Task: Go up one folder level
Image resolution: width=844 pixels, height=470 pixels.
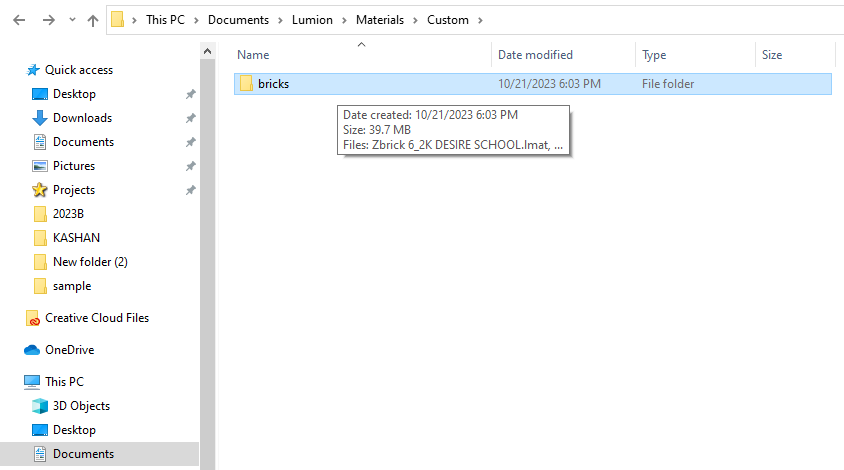Action: (93, 20)
